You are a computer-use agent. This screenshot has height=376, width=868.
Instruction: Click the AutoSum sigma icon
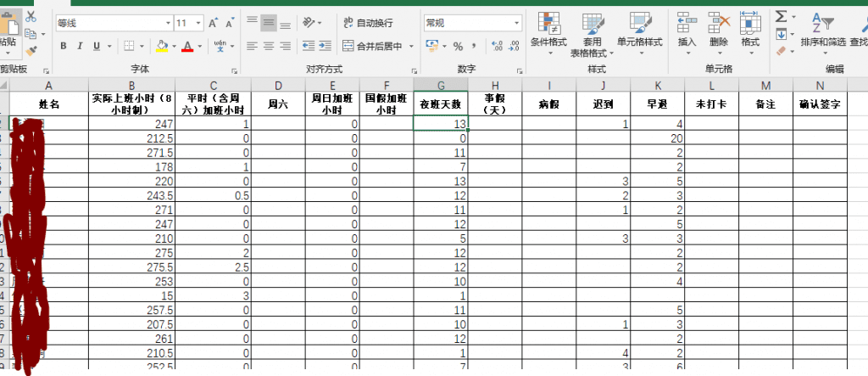point(781,16)
